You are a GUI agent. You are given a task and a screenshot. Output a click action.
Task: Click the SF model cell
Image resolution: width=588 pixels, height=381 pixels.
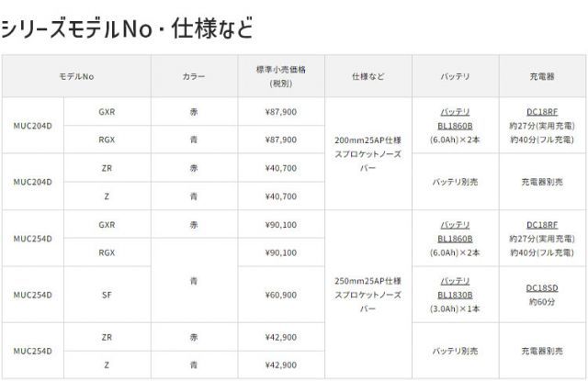point(107,295)
